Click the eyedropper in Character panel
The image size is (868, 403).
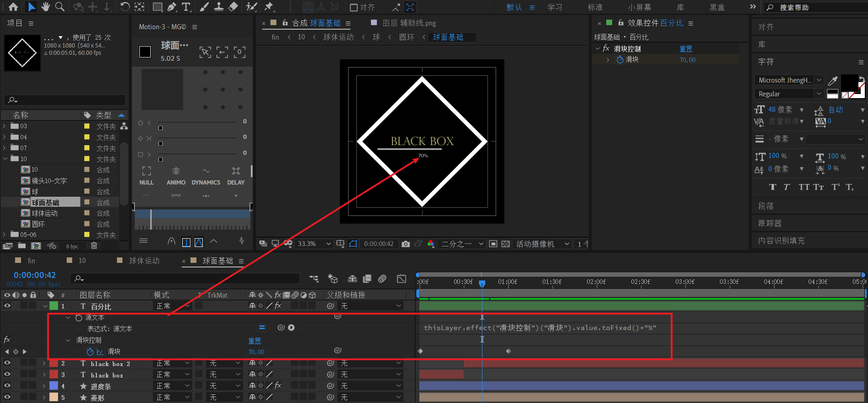point(833,81)
